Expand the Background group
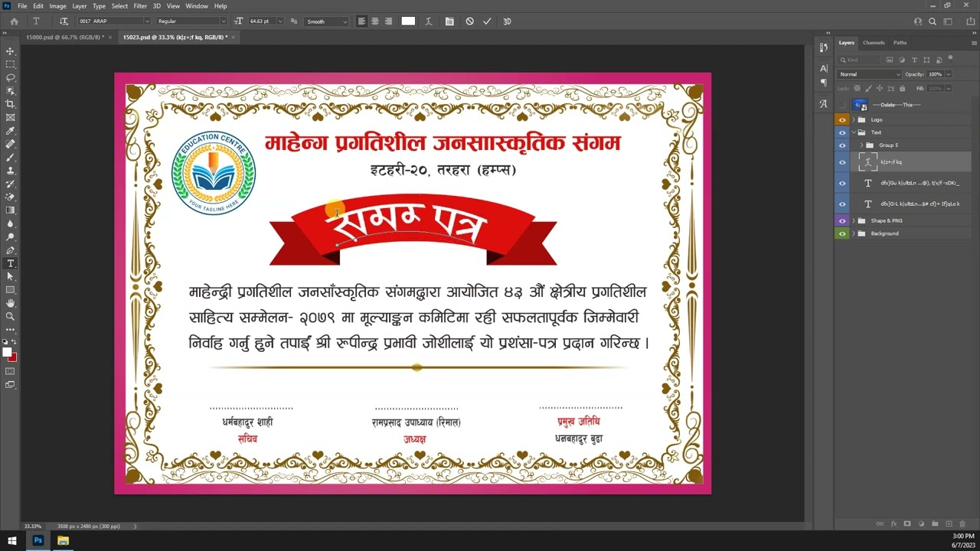The width and height of the screenshot is (980, 551). click(854, 233)
